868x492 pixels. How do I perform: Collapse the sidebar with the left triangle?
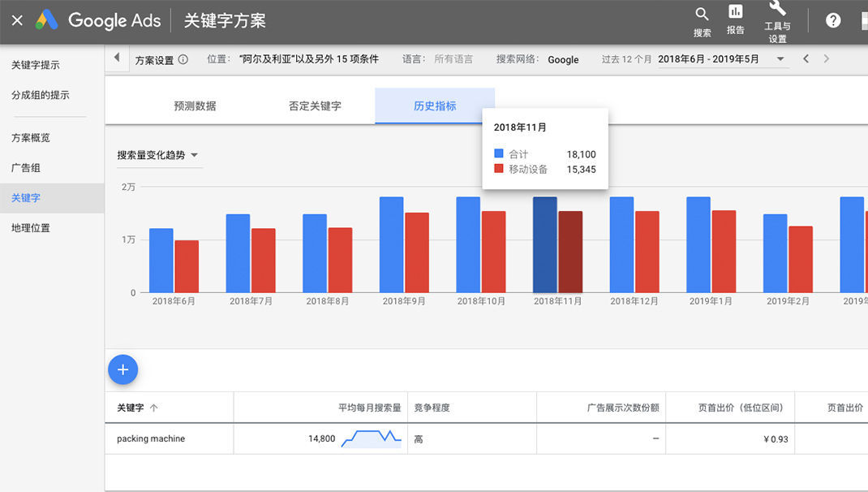[x=117, y=58]
